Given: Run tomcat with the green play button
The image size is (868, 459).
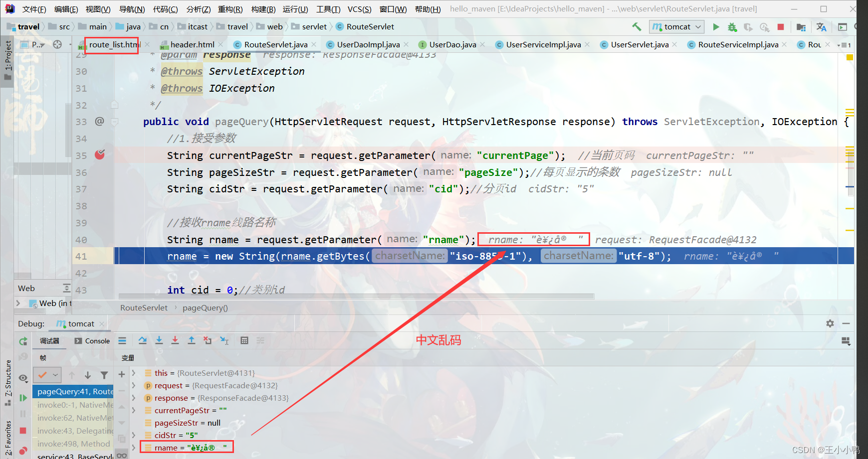Looking at the screenshot, I should click(x=716, y=27).
